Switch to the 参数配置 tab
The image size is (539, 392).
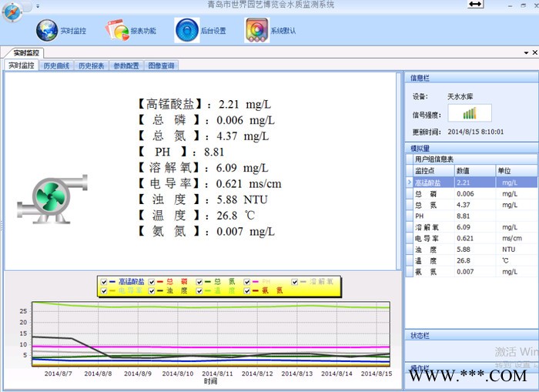click(x=126, y=65)
